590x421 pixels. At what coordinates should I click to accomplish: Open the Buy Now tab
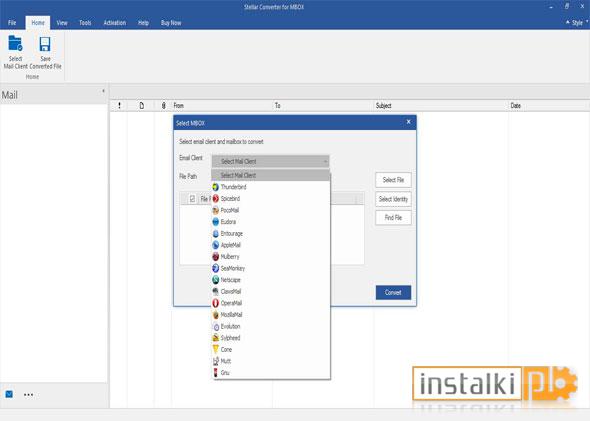click(171, 23)
